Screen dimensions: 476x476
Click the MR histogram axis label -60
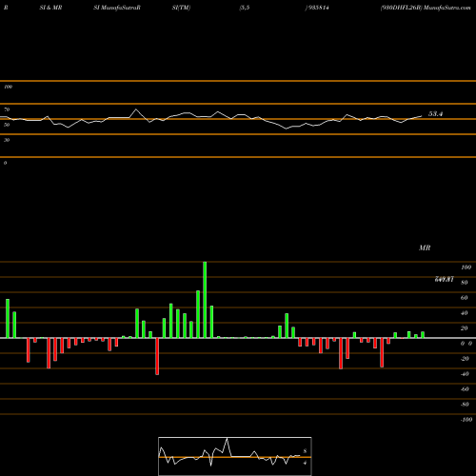click(x=465, y=389)
